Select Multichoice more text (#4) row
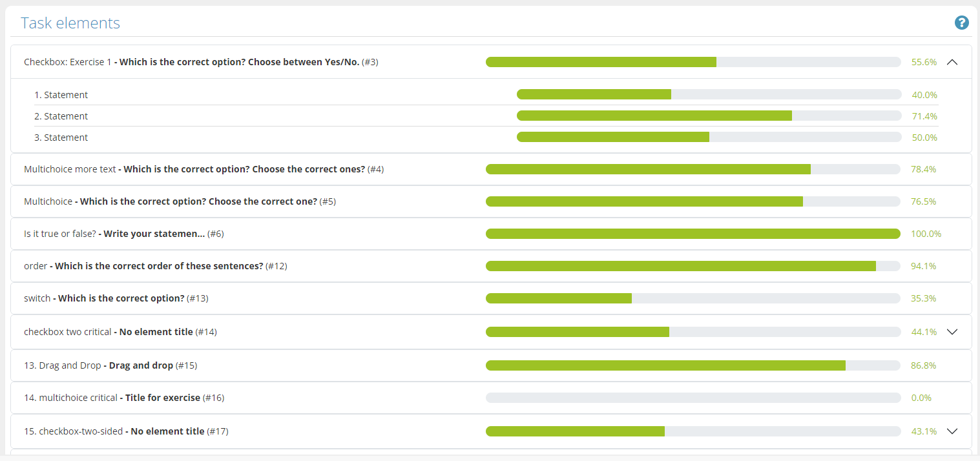The height and width of the screenshot is (461, 980). pos(491,169)
